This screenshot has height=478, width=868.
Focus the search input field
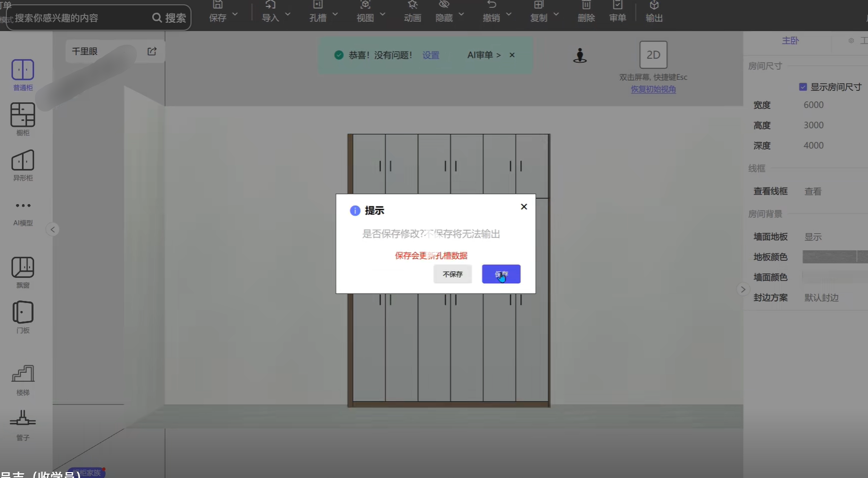pyautogui.click(x=80, y=18)
